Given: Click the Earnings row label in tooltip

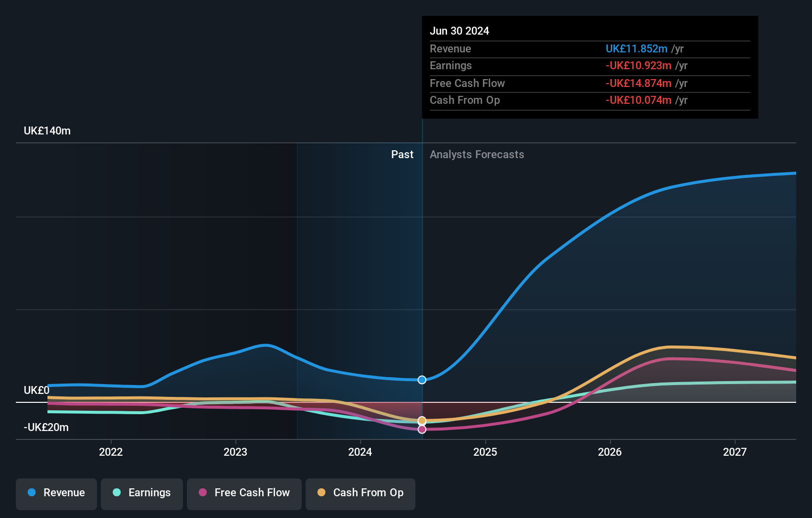Looking at the screenshot, I should tap(451, 66).
